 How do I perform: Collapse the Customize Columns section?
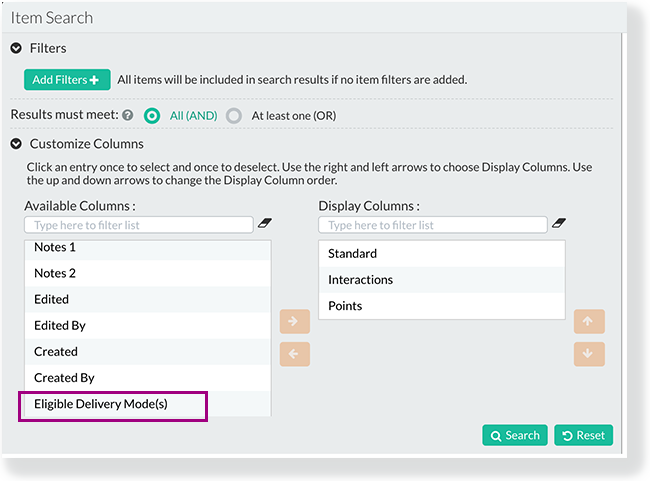click(16, 144)
